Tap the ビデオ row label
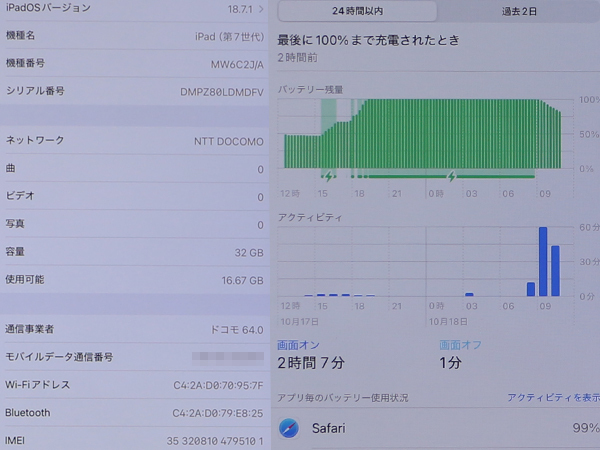The height and width of the screenshot is (450, 600). [20, 196]
